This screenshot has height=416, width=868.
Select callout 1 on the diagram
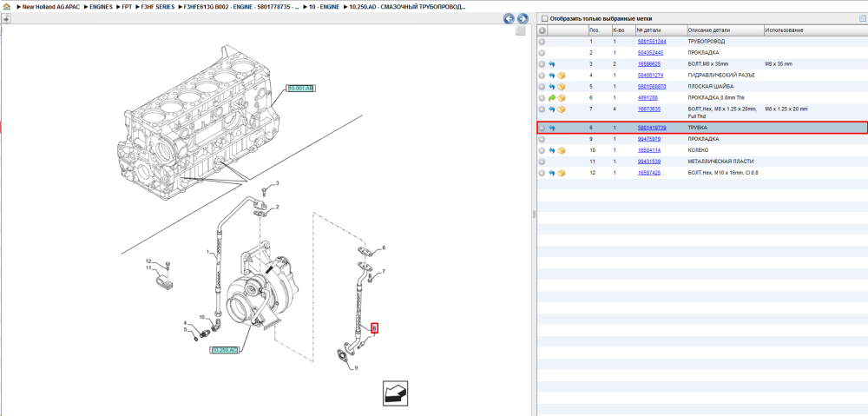point(208,253)
